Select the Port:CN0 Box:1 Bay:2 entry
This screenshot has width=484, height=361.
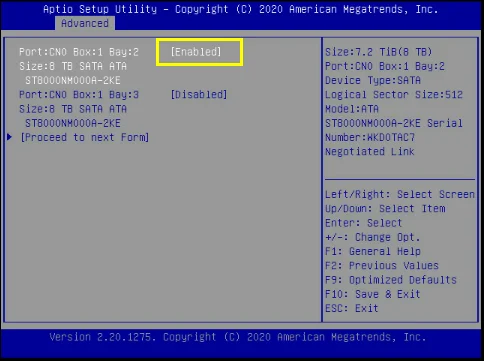79,52
